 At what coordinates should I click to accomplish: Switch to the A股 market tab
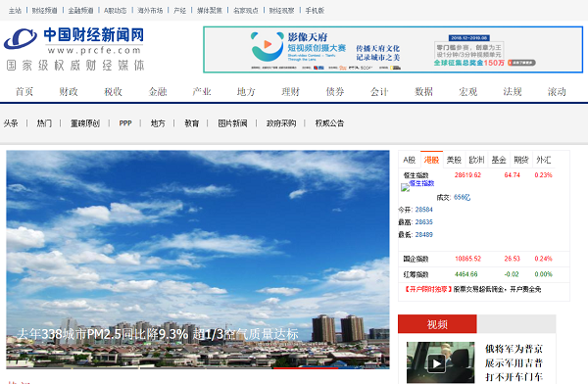tap(409, 160)
